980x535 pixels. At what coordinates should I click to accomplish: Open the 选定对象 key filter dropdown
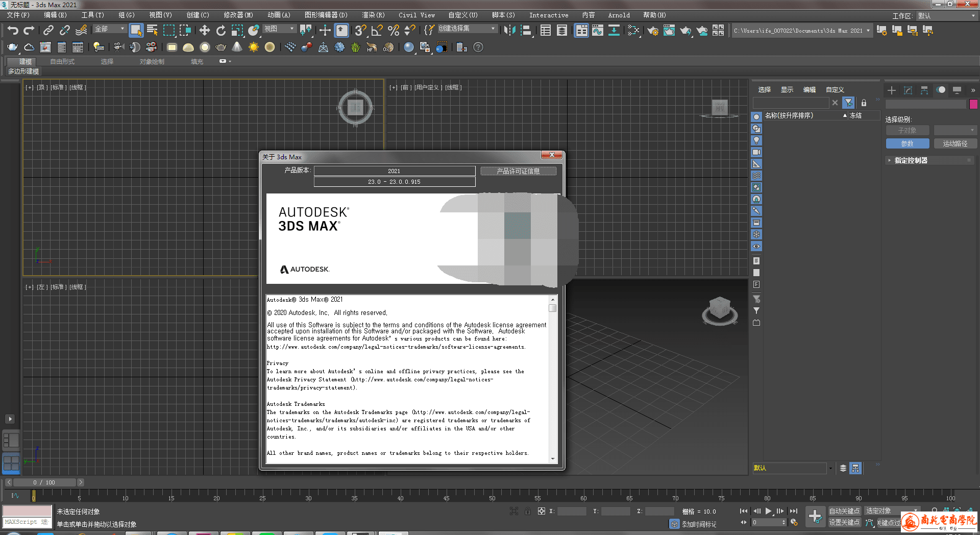tap(891, 511)
